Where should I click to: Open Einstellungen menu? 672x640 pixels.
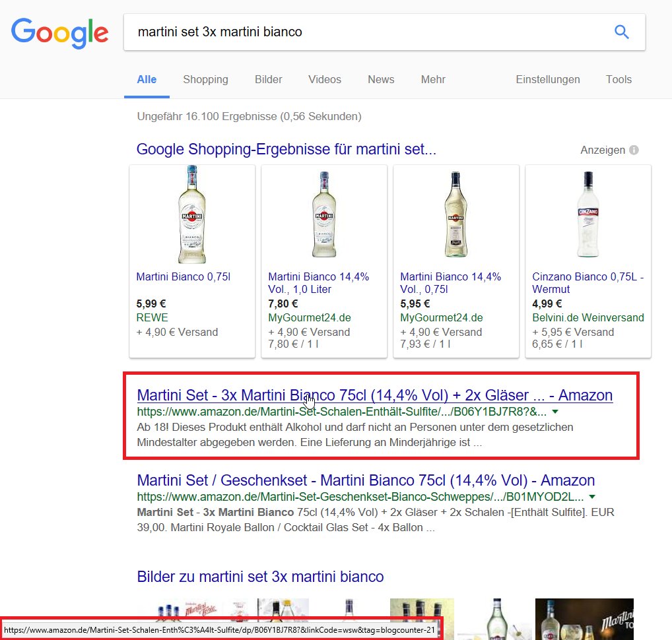(x=548, y=80)
